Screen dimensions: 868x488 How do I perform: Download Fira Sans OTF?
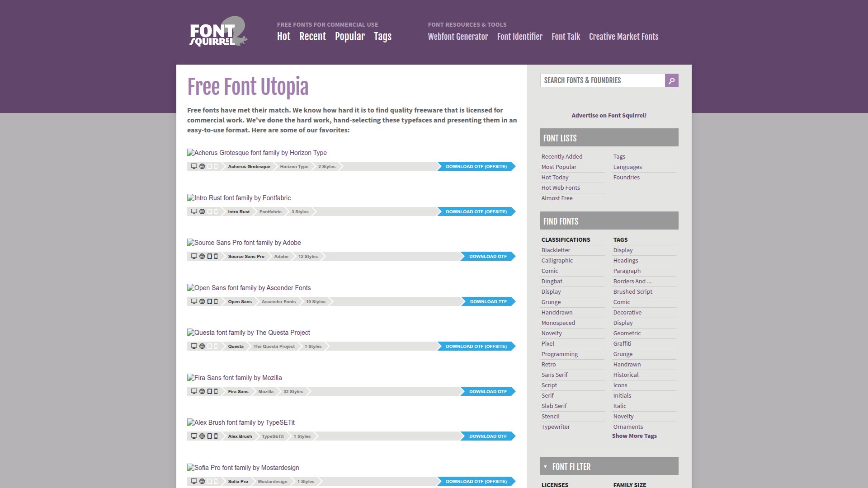pyautogui.click(x=488, y=391)
